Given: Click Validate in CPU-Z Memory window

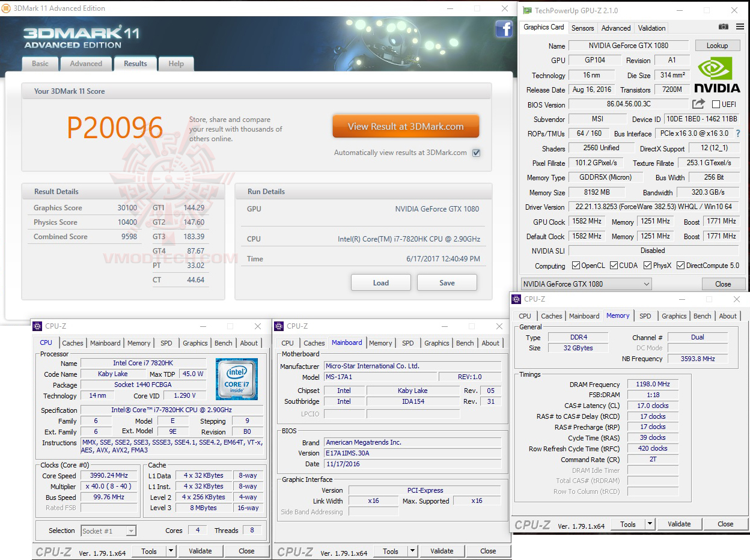Looking at the screenshot, I should 679,524.
